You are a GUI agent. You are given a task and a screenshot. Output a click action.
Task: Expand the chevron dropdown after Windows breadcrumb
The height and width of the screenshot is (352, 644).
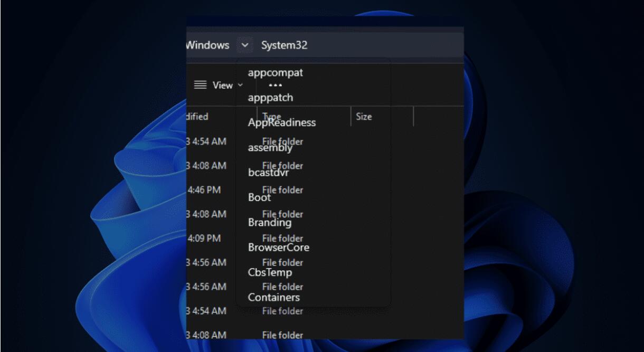244,45
